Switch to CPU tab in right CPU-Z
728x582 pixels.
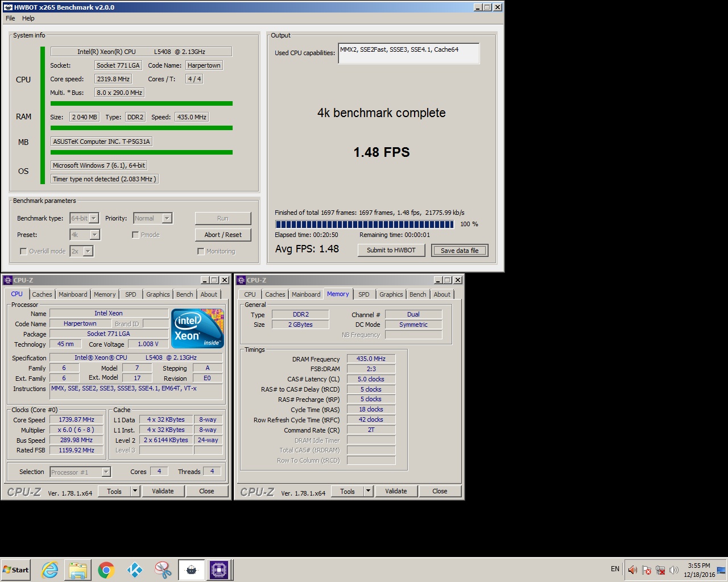(250, 294)
